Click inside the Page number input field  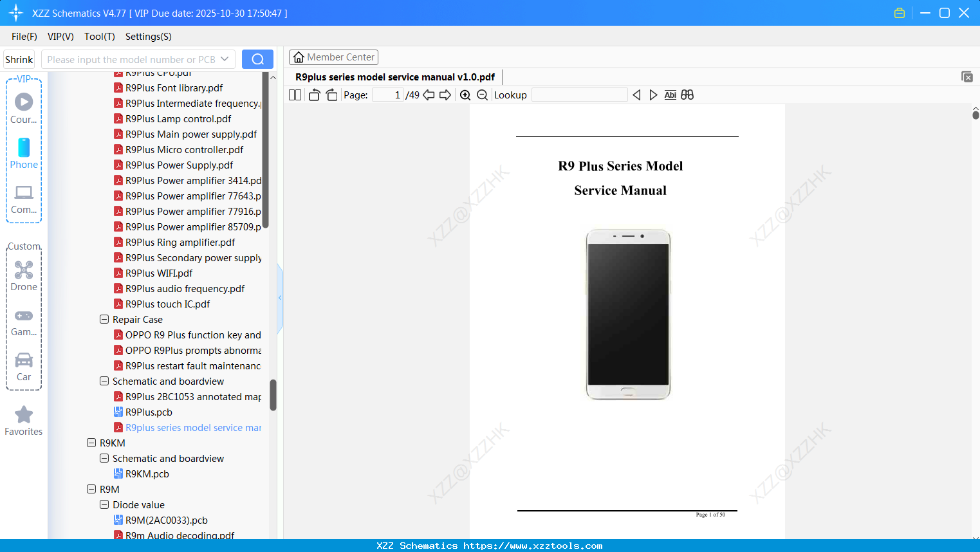point(387,95)
